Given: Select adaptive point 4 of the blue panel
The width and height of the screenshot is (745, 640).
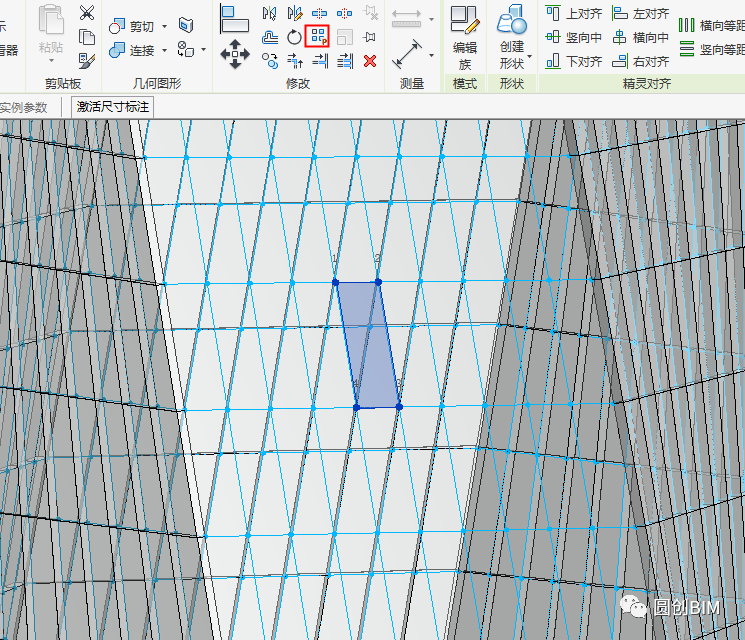Looking at the screenshot, I should coord(356,407).
